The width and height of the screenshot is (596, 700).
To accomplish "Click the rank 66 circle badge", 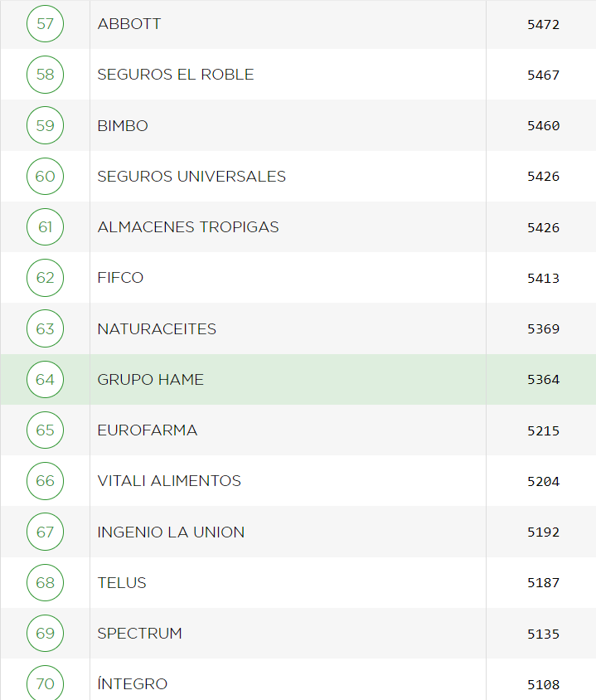I will tap(45, 481).
